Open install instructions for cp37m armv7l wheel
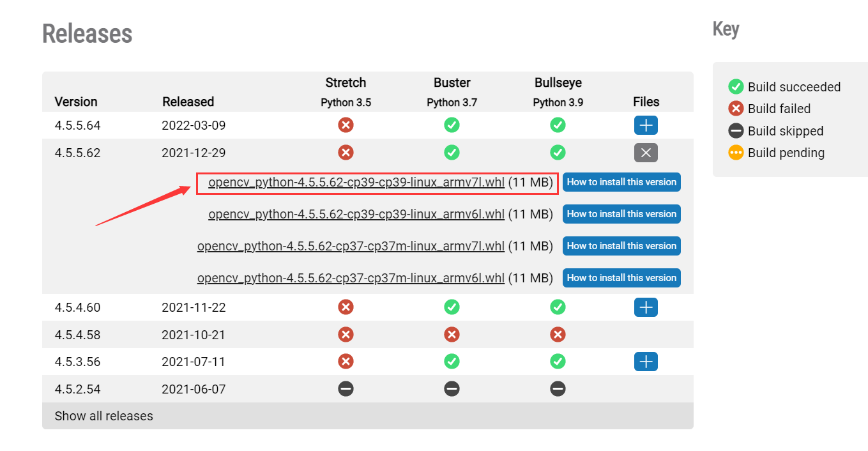Viewport: 868px width, 451px height. tap(621, 246)
